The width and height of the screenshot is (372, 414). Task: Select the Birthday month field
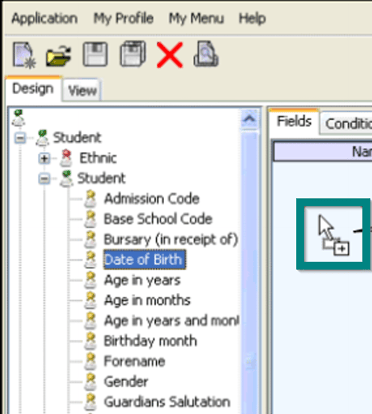[x=150, y=341]
